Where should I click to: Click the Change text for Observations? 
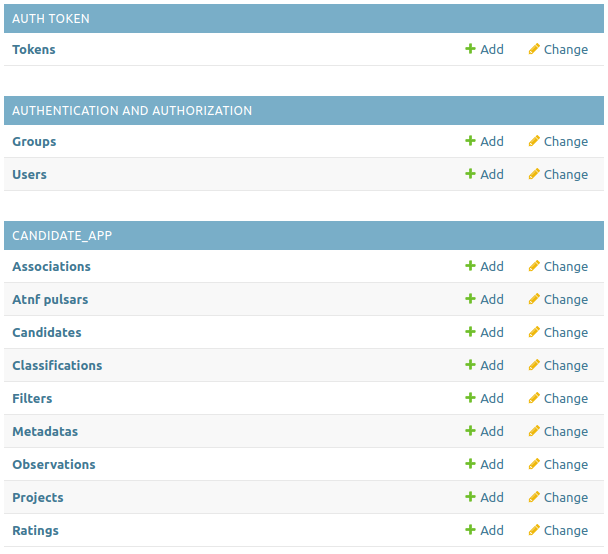click(x=566, y=464)
